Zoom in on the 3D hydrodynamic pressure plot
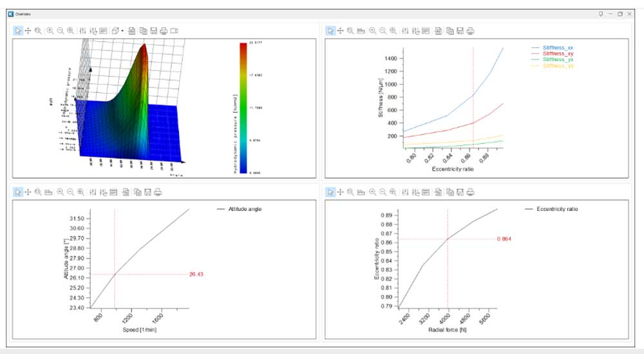The image size is (644, 354). coord(50,31)
